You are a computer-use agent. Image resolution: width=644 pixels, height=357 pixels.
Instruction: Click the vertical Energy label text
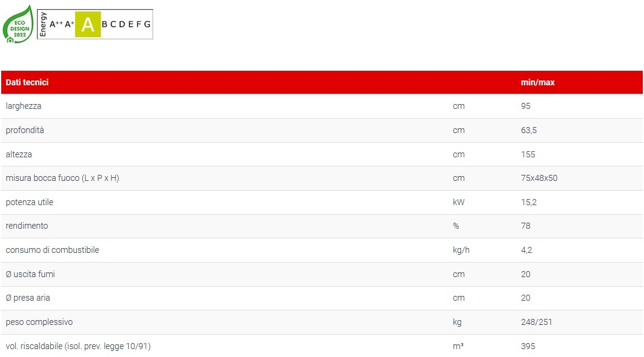[43, 25]
